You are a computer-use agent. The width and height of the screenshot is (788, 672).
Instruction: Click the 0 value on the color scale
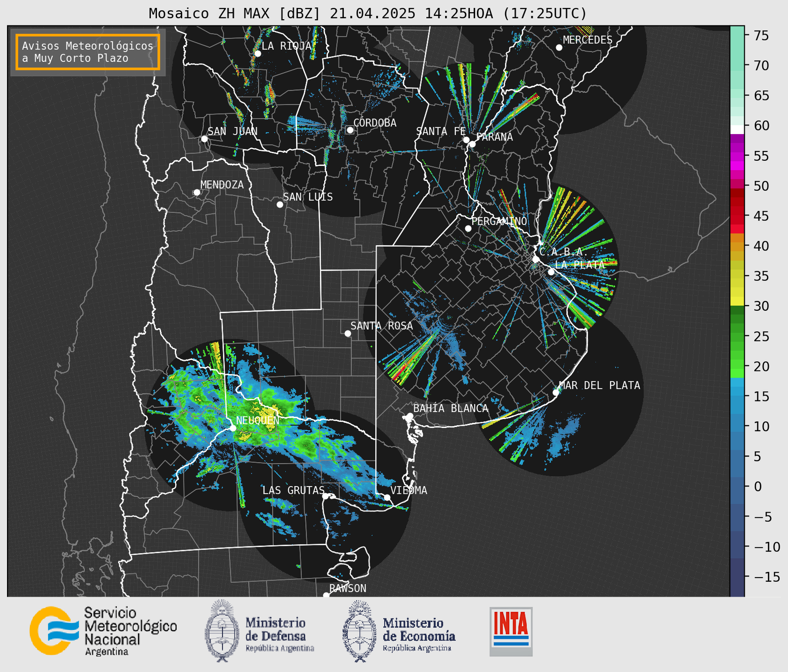[x=757, y=486]
